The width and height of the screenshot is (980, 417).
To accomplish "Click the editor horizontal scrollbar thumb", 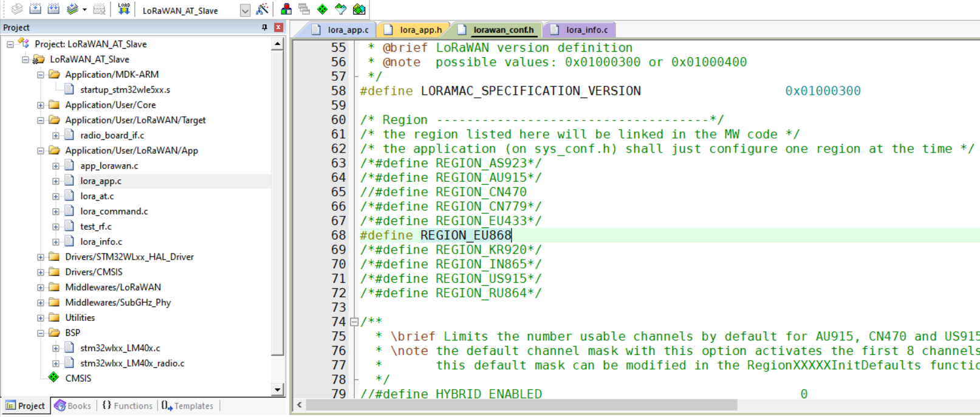I will tap(521, 405).
